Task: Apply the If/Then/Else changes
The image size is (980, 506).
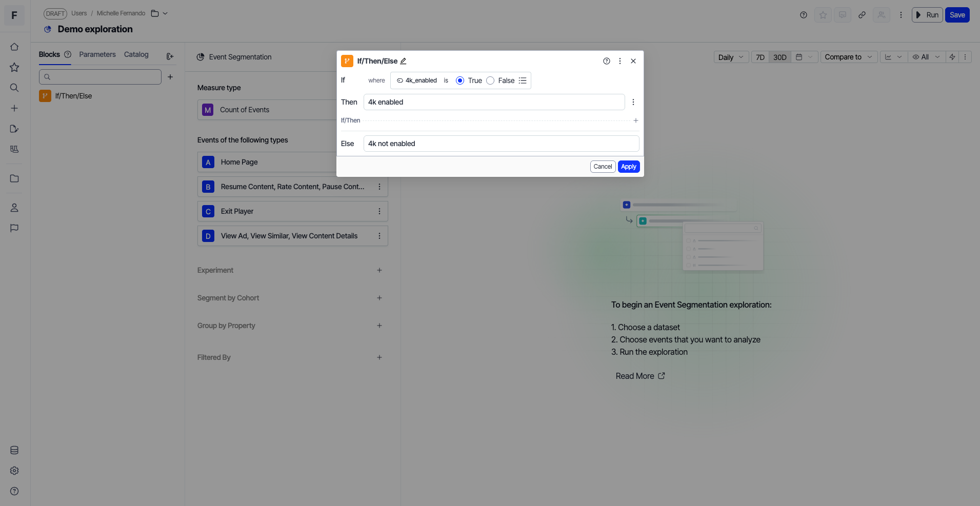Action: [628, 167]
